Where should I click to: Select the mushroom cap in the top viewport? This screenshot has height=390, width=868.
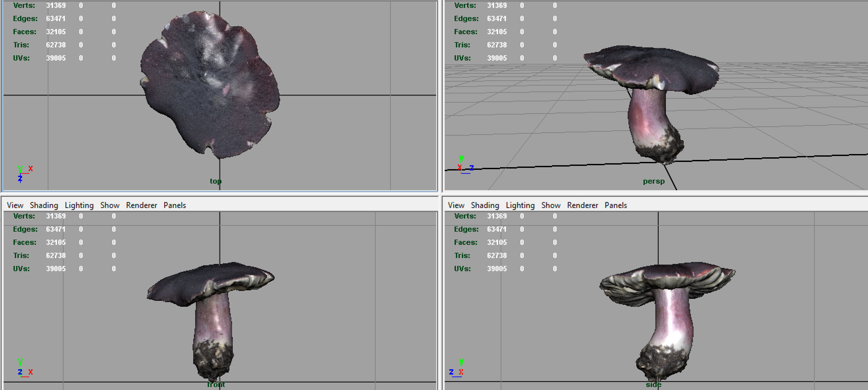(209, 88)
